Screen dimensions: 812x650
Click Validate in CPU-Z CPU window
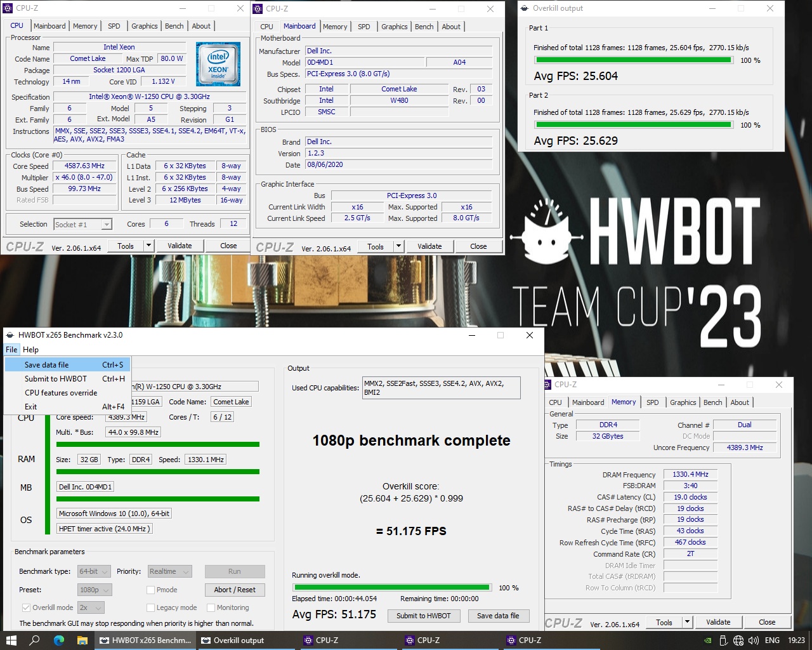pyautogui.click(x=180, y=246)
